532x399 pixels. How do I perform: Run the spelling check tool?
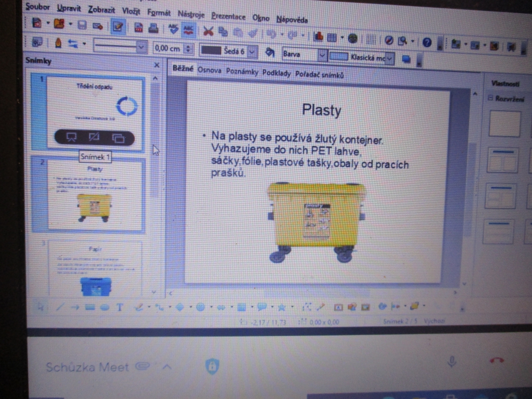tap(173, 29)
